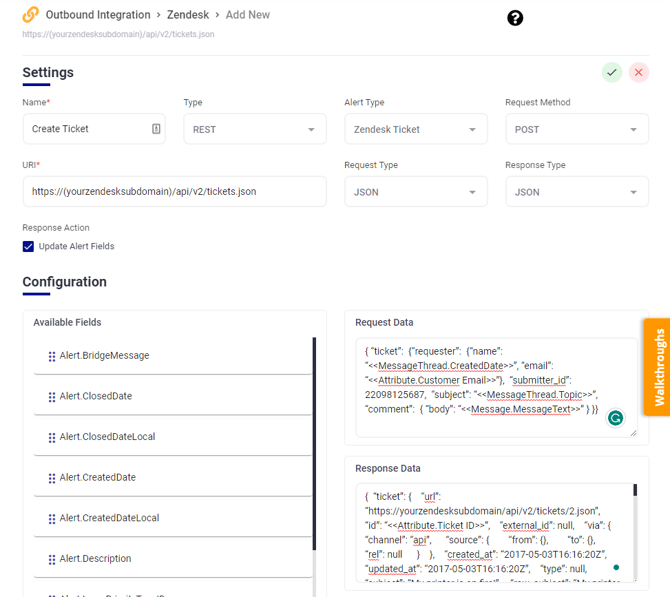670x597 pixels.
Task: Click drag handle icon beside Alert.ClosedDate
Action: (x=52, y=397)
